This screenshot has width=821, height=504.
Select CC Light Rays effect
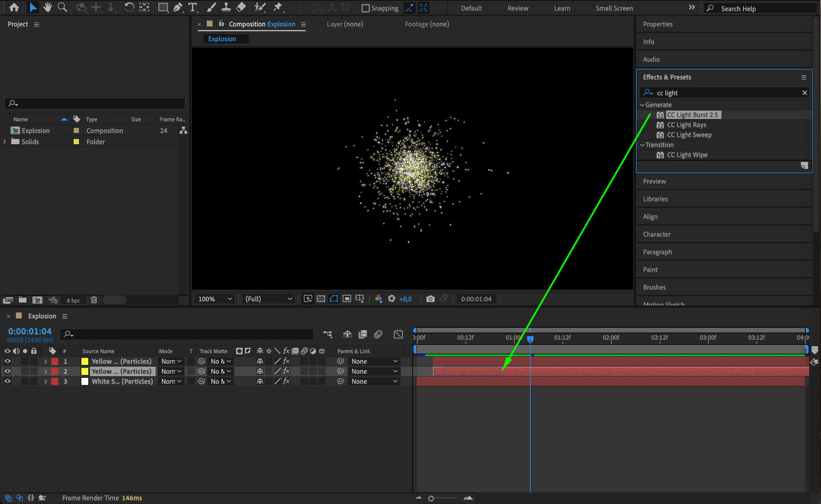(686, 125)
